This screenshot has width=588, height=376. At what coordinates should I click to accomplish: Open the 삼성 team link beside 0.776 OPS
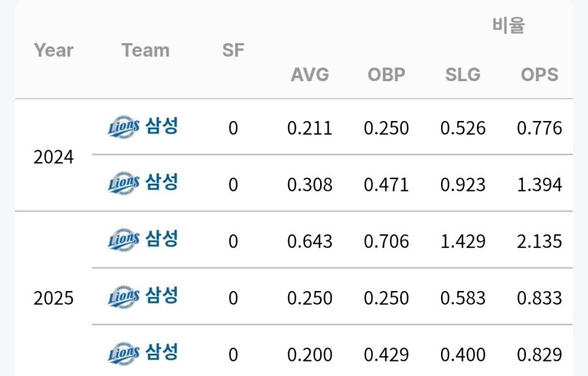pyautogui.click(x=161, y=126)
